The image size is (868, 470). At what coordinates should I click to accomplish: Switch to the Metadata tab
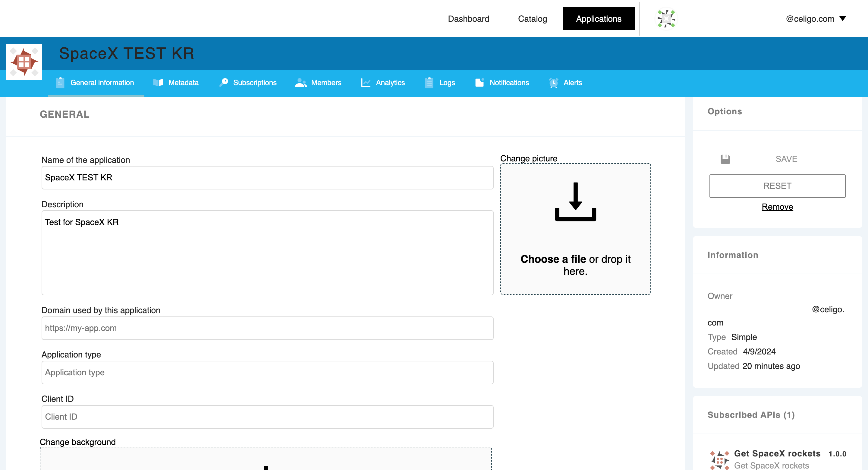click(176, 83)
